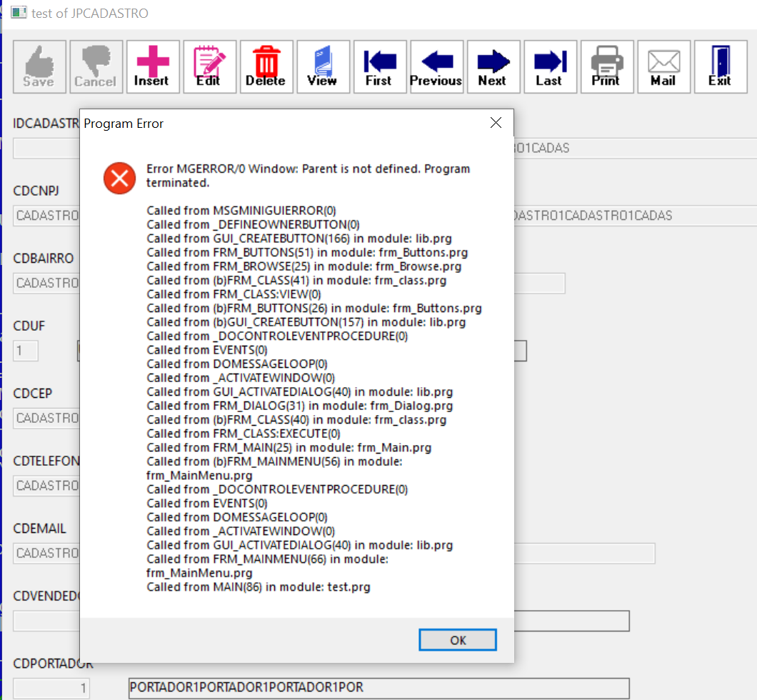Click the Save thumbs-up toolbar button

39,66
